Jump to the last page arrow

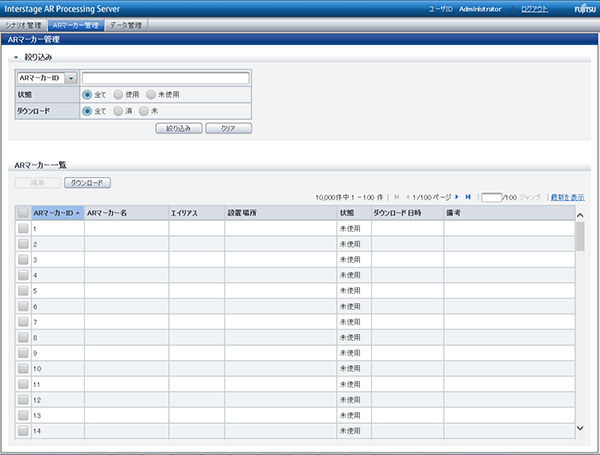468,197
